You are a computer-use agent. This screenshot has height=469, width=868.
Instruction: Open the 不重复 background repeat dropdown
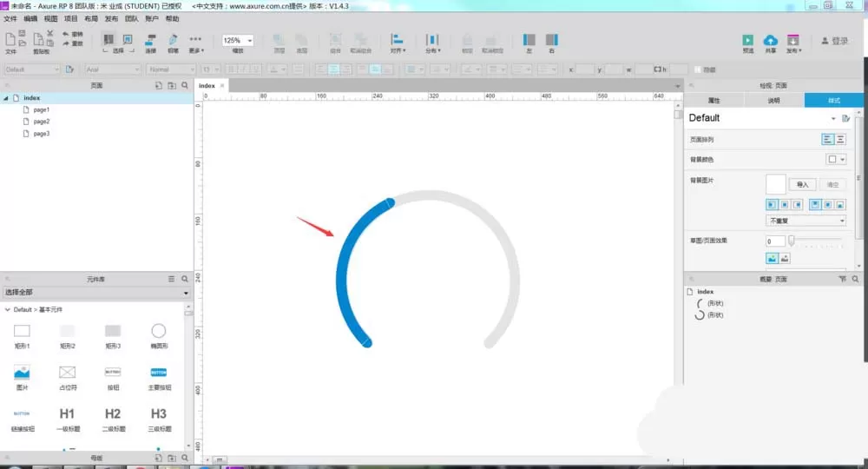point(806,221)
